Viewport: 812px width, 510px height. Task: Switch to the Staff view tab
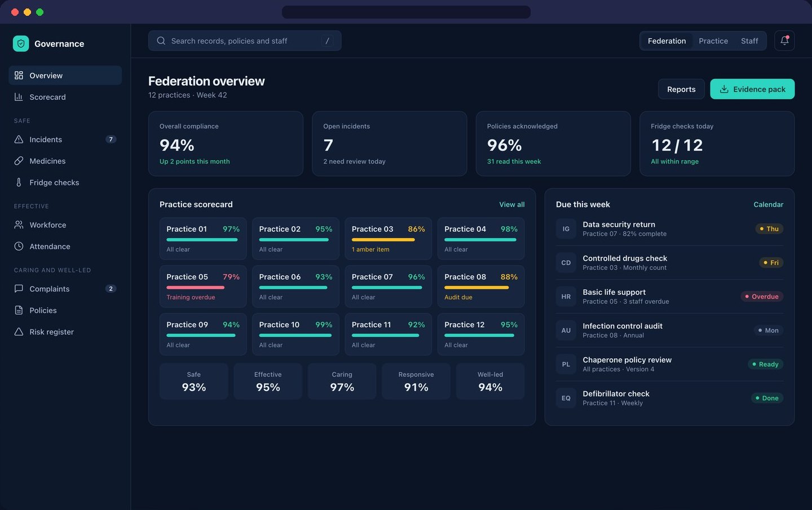click(x=749, y=41)
